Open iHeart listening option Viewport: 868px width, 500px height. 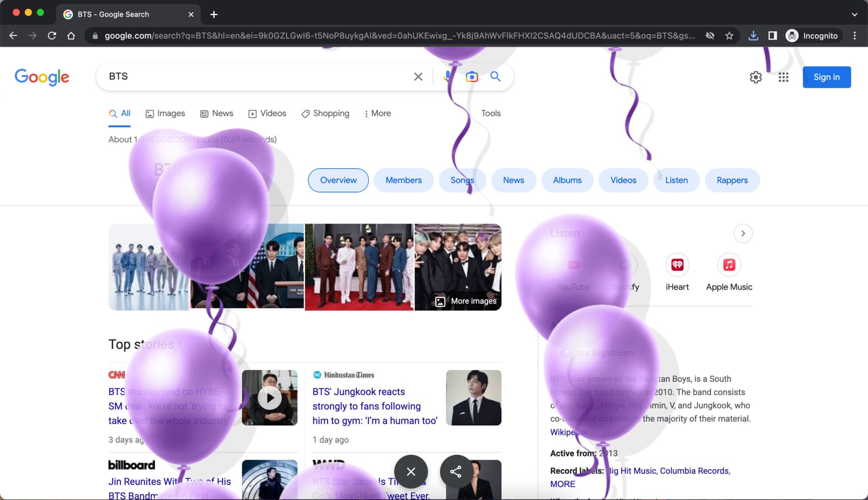(x=677, y=265)
